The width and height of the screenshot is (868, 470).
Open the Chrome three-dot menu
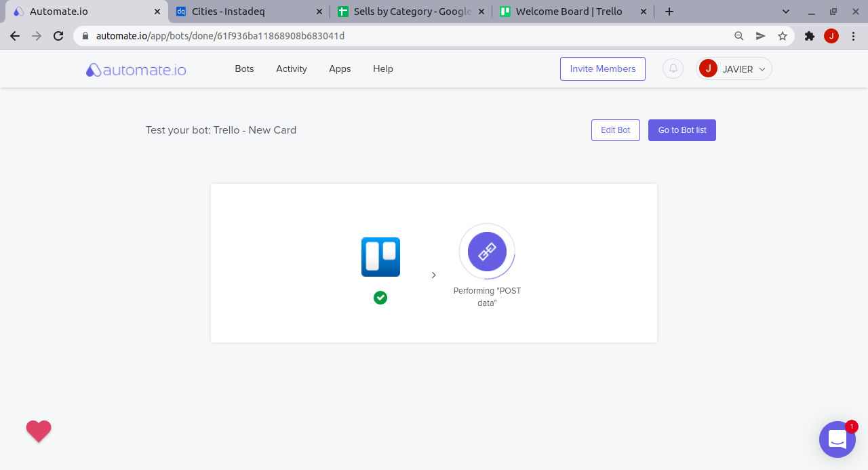pyautogui.click(x=853, y=36)
